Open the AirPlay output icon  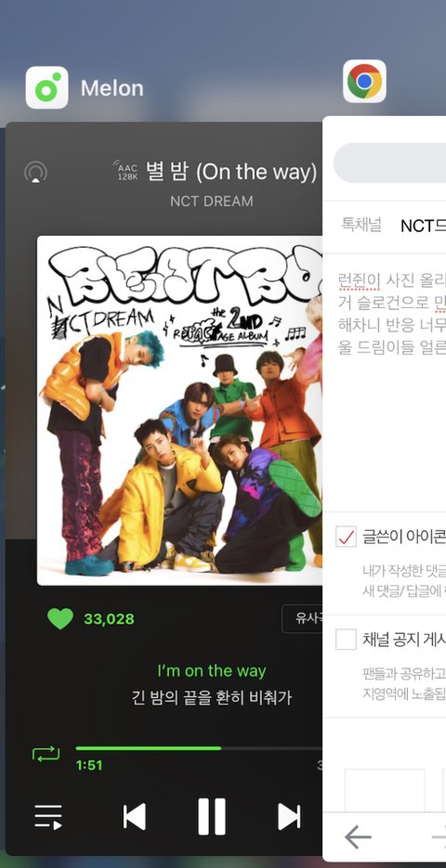pos(35,172)
